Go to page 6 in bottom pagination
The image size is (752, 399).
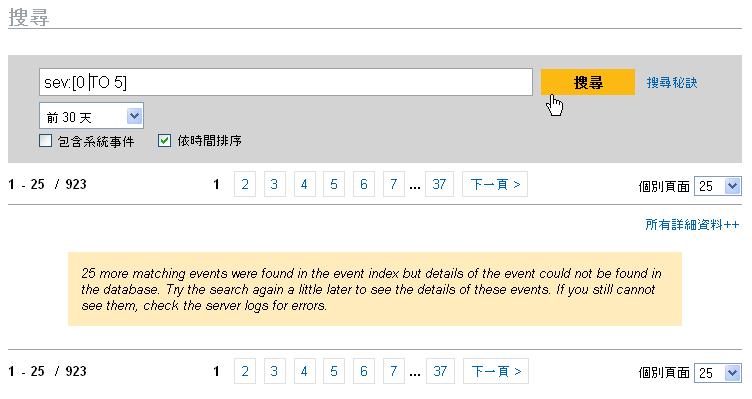pyautogui.click(x=364, y=371)
